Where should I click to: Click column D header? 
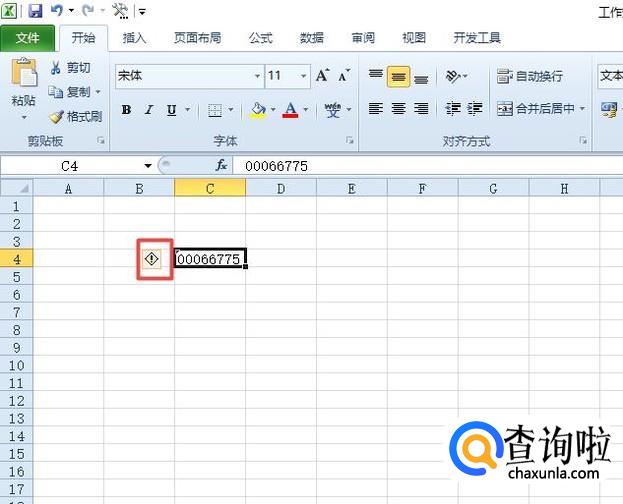pos(281,188)
